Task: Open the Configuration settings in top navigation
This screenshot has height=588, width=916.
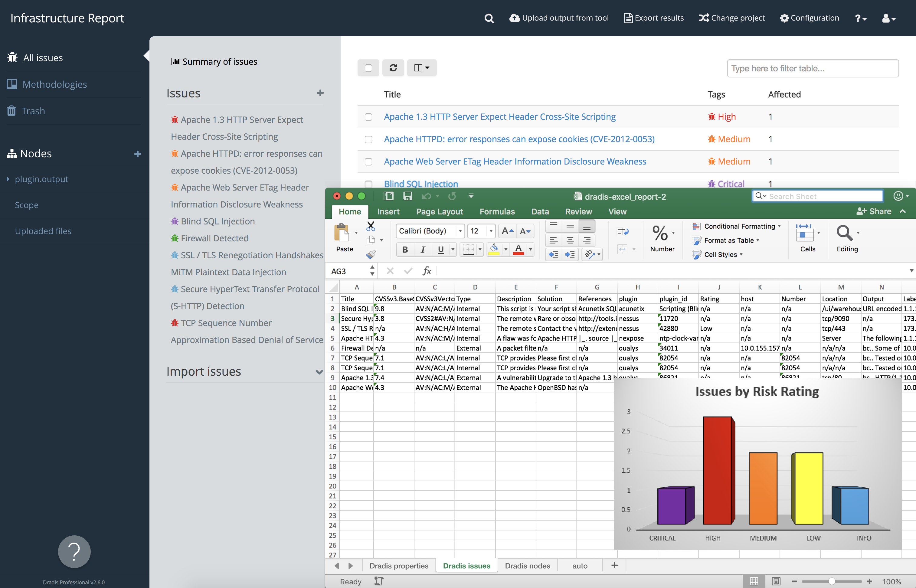Action: tap(809, 18)
